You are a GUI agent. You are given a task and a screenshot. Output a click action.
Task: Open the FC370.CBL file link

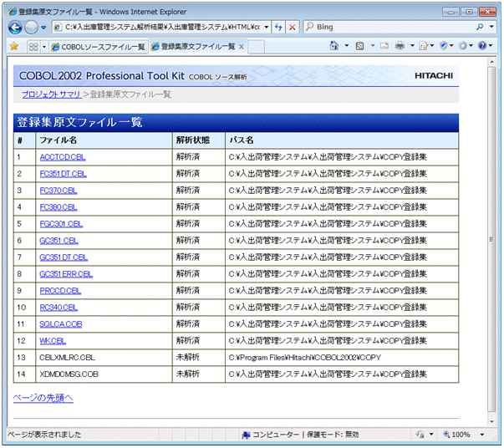coord(59,191)
